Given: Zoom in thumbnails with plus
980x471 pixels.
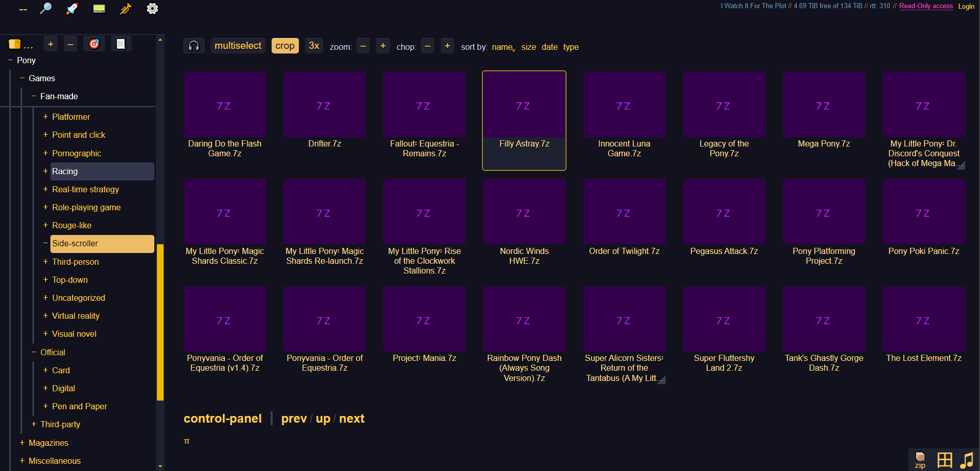Looking at the screenshot, I should tap(383, 46).
